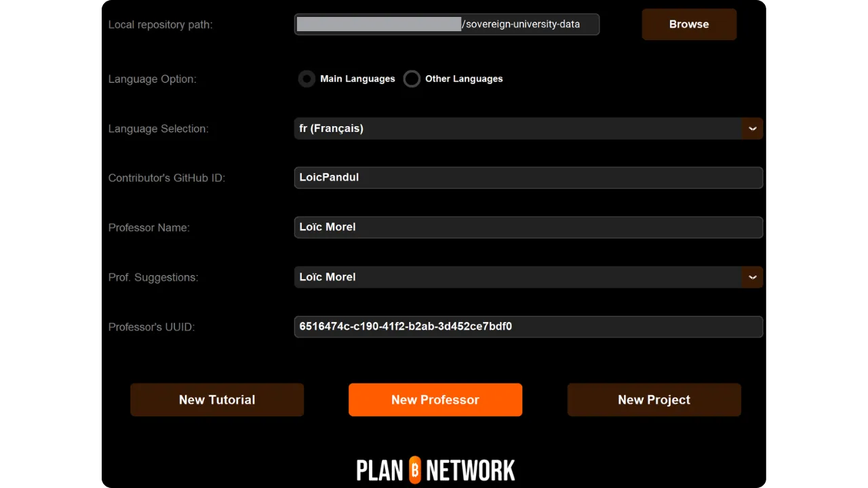Screen dimensions: 868x488
Task: Click the New Tutorial button
Action: (x=217, y=400)
